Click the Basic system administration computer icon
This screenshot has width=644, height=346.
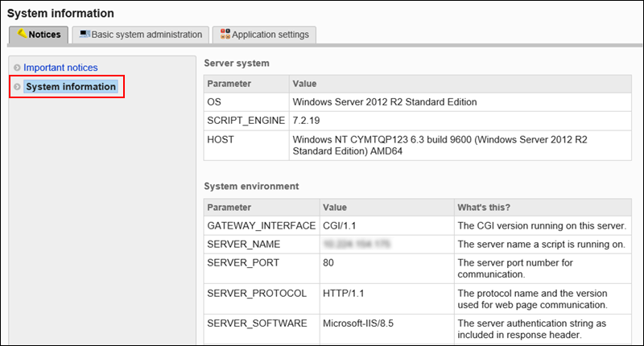pos(85,34)
